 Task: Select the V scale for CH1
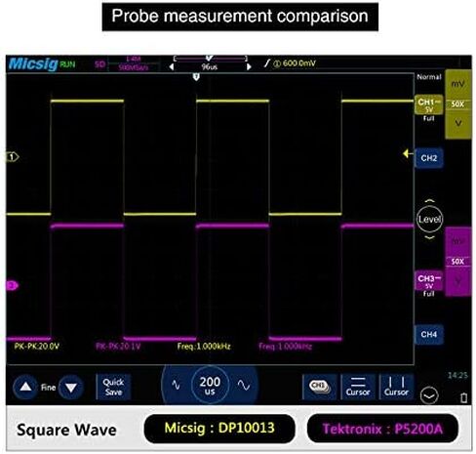457,124
